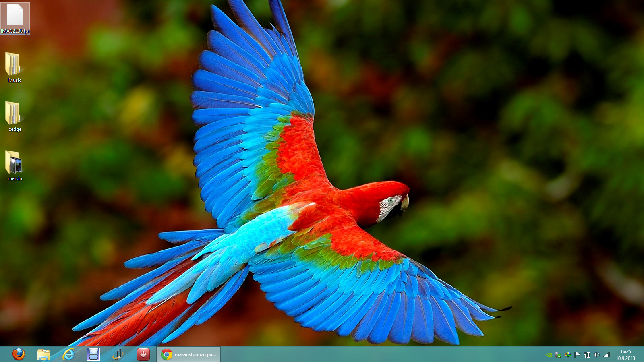
Task: Open the music note app on taskbar
Action: 118,354
